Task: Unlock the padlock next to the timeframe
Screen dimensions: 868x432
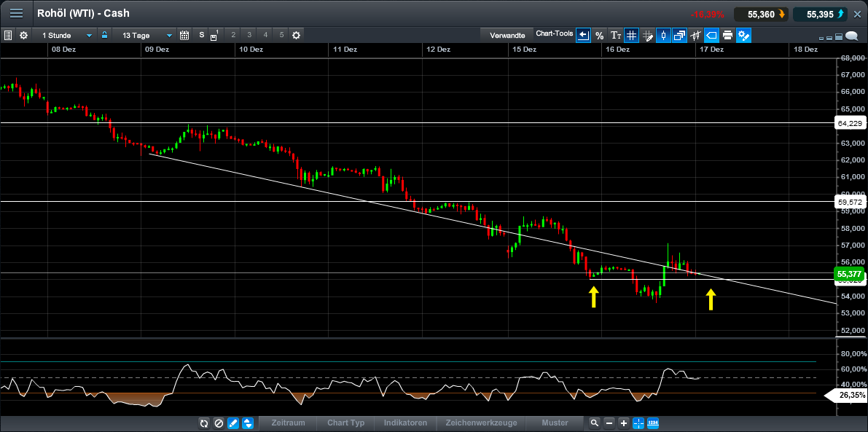Action: click(x=105, y=35)
